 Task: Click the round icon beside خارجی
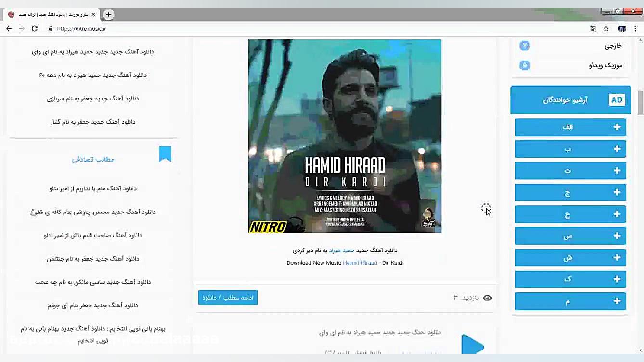tap(525, 46)
